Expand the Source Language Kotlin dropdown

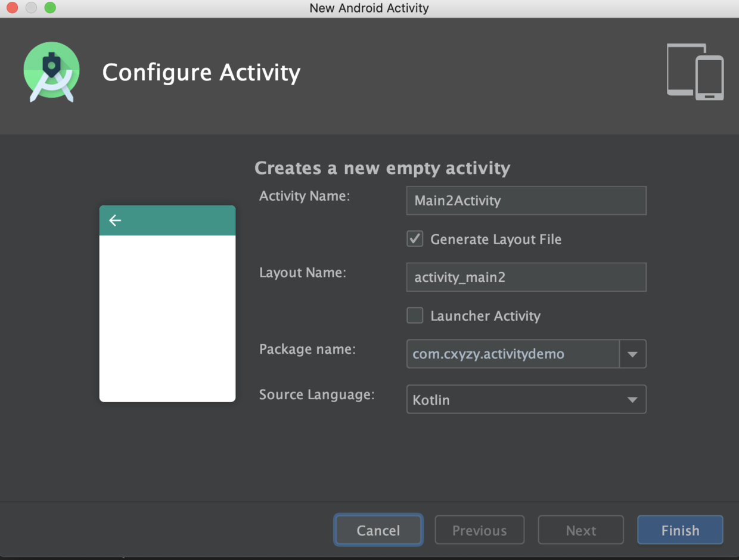pyautogui.click(x=632, y=400)
